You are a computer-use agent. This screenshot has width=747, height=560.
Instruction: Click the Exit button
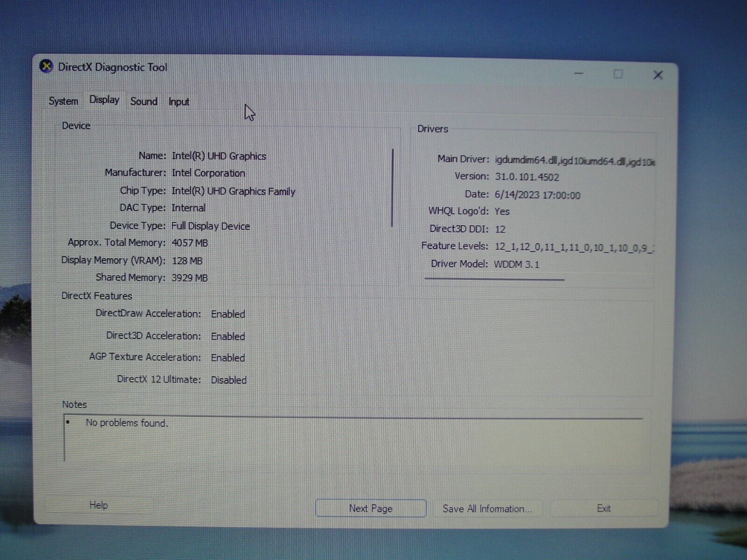pos(604,508)
